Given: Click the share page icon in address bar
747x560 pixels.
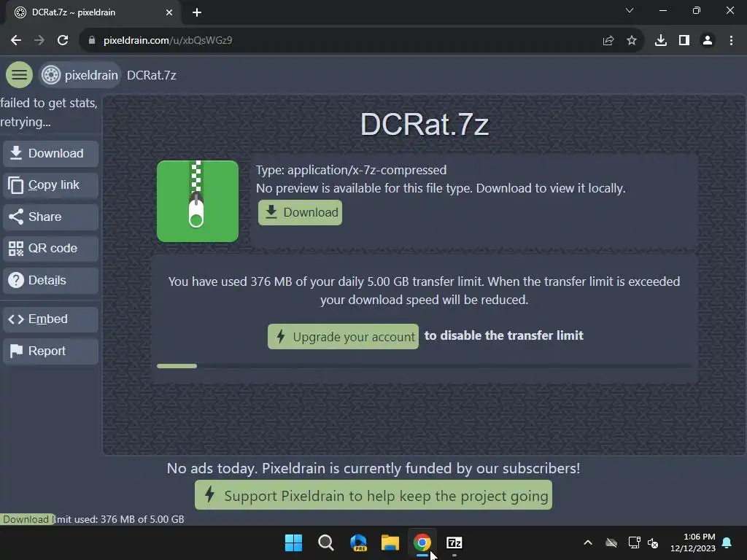Looking at the screenshot, I should pos(608,41).
